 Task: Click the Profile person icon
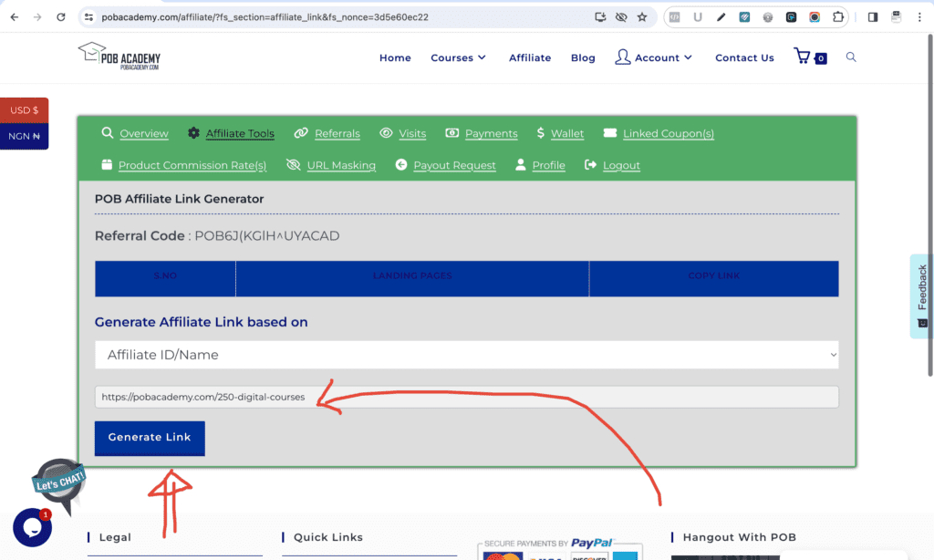click(x=521, y=164)
